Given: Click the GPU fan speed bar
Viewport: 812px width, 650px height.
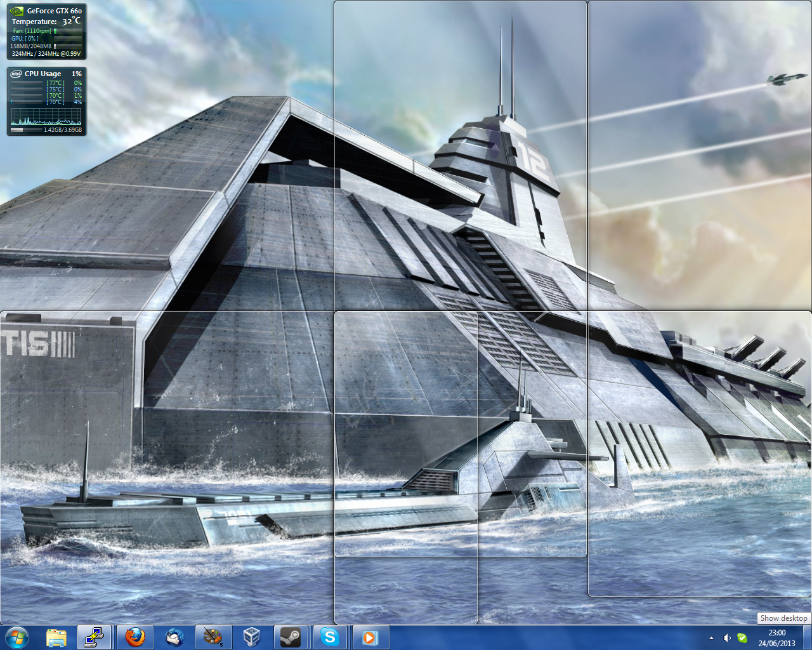Looking at the screenshot, I should (68, 30).
